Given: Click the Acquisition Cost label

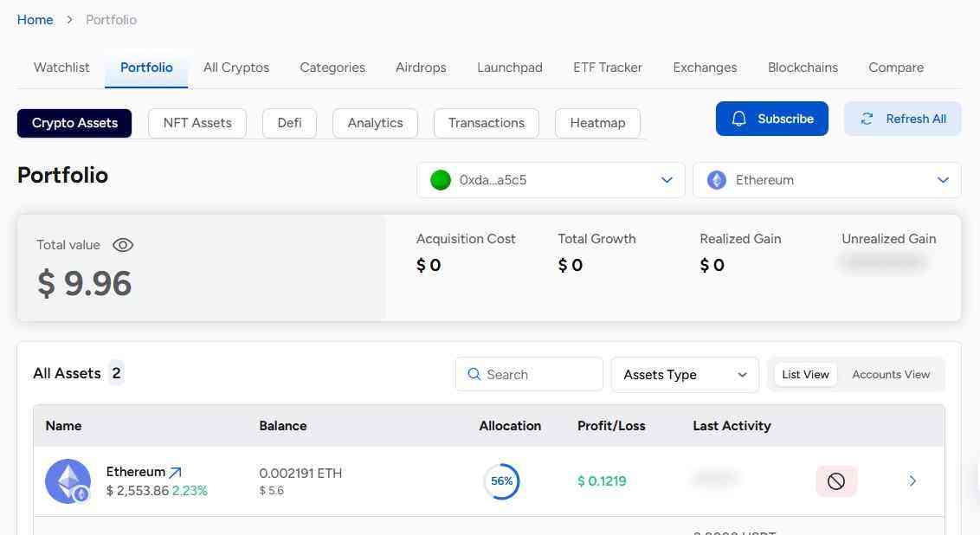Looking at the screenshot, I should (x=466, y=239).
